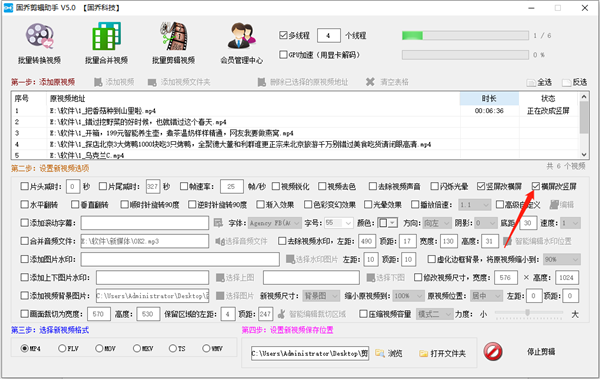Viewport: 600px width, 379px height.
Task: Click 反选 icon above the table
Action: tap(566, 82)
